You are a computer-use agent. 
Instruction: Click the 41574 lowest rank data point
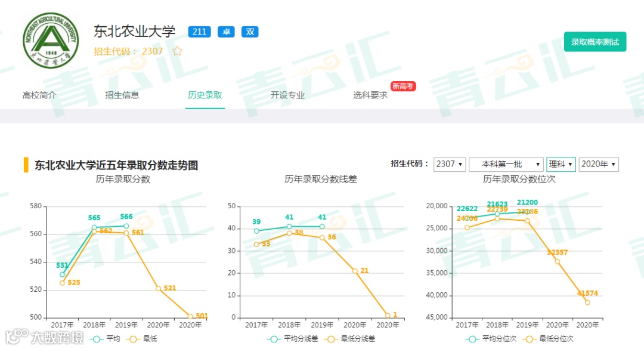point(587,302)
